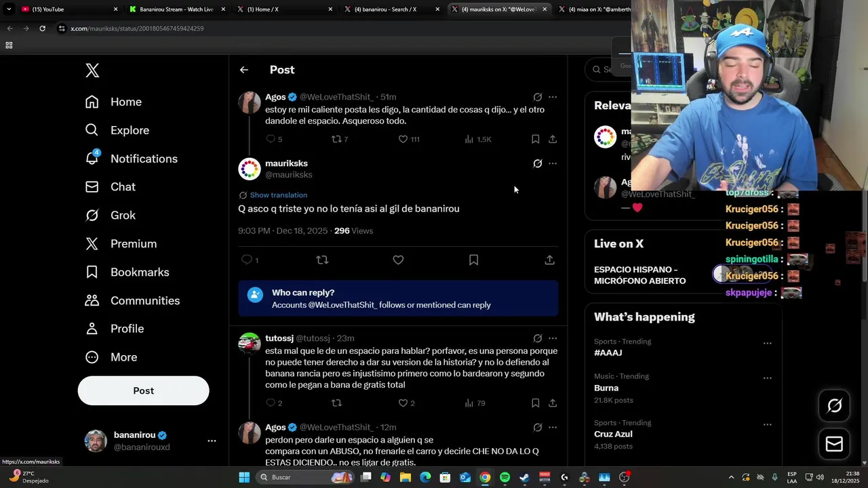Open Premium in the sidebar
This screenshot has height=488, width=868.
[121, 244]
